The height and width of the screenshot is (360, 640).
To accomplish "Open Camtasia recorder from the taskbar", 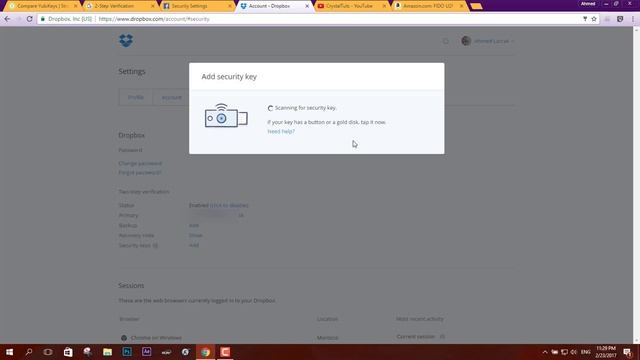I will pos(225,352).
